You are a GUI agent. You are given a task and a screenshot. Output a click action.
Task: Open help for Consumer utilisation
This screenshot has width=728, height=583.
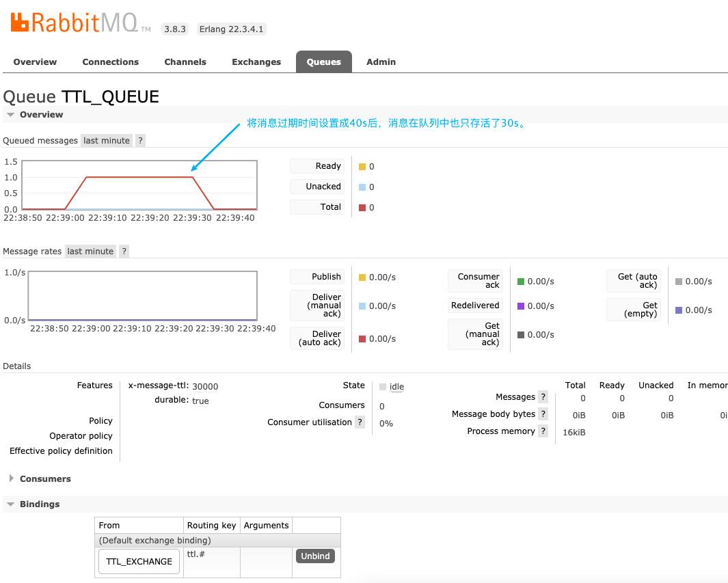point(360,422)
